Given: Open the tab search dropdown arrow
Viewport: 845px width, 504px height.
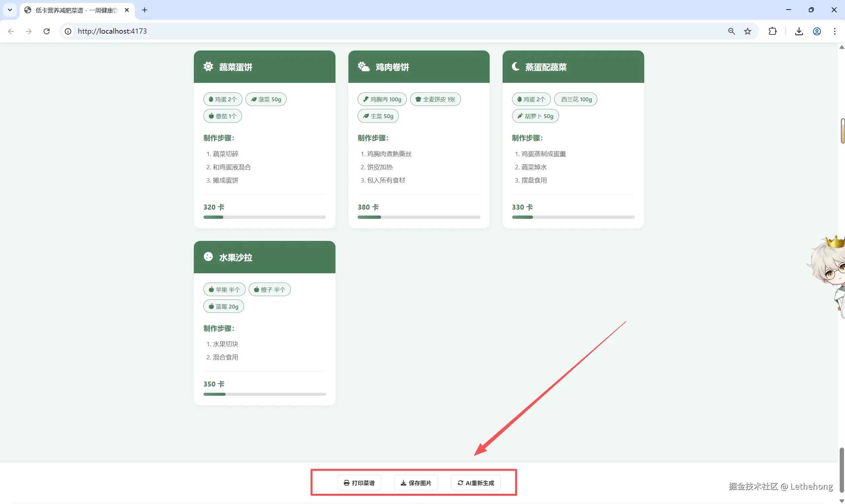Looking at the screenshot, I should (x=10, y=10).
